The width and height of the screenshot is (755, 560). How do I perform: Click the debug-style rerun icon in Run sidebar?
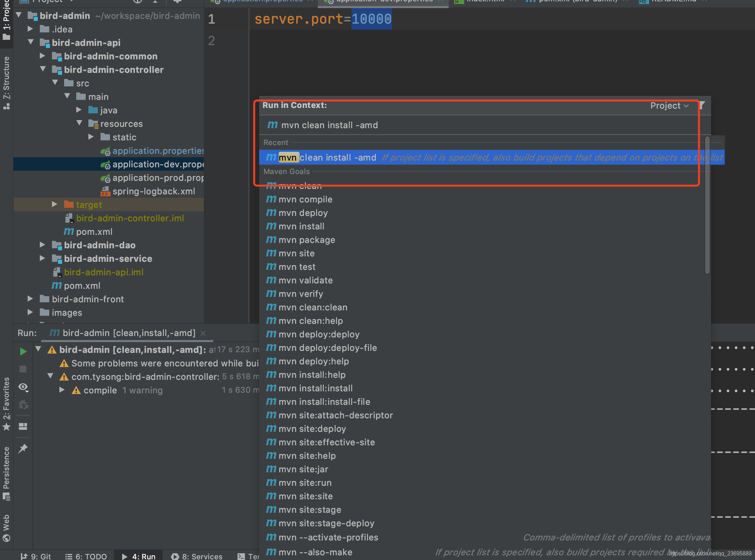tap(23, 404)
